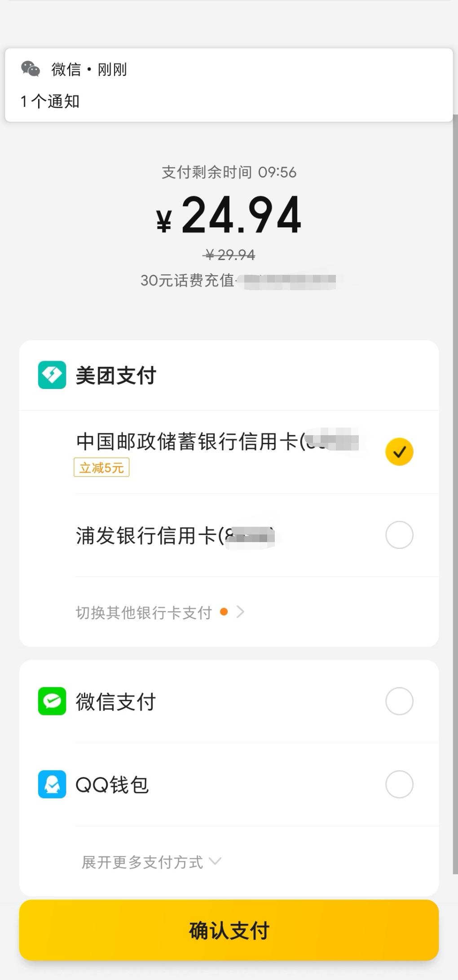Open the switch bank card arrow
Screen dimensions: 458x980
pos(240,612)
